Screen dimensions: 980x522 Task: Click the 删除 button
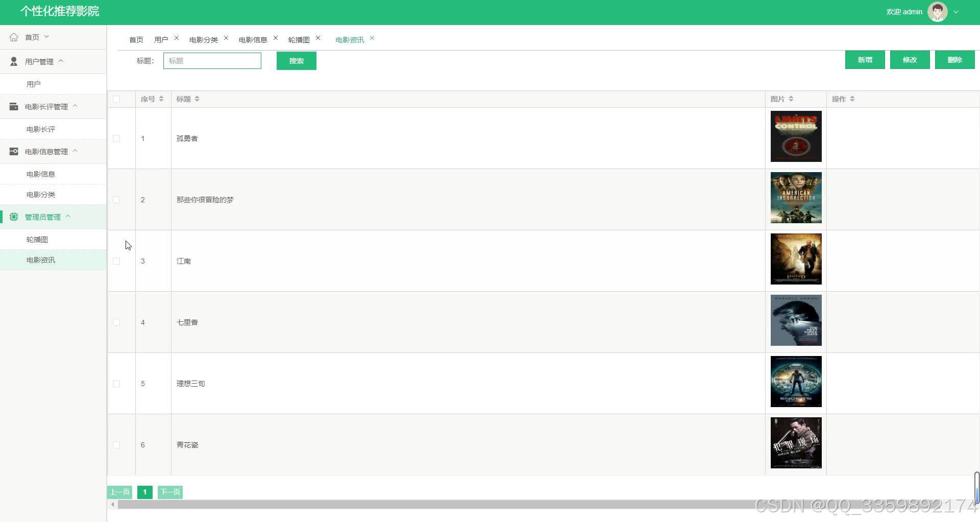tap(955, 60)
